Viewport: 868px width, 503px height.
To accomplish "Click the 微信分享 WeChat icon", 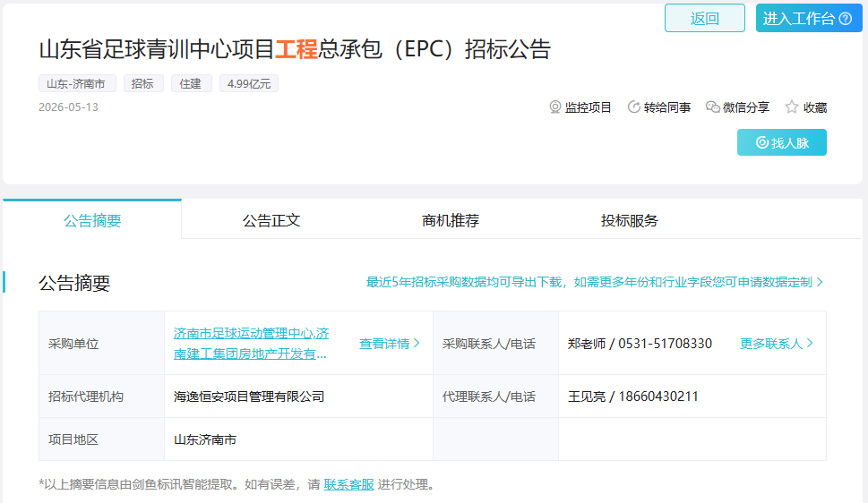I will 712,107.
